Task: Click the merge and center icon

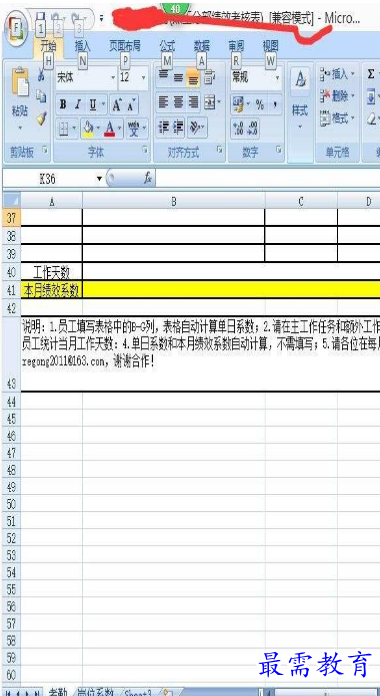Action: (209, 103)
